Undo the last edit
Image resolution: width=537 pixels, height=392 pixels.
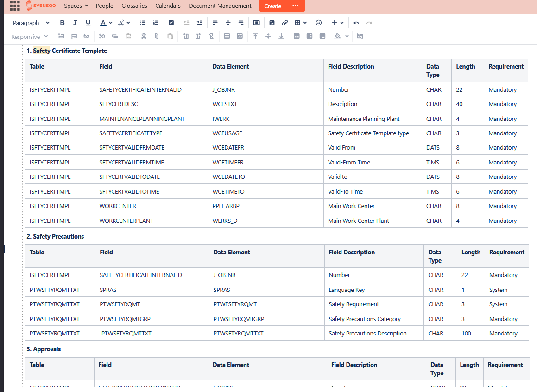click(356, 23)
